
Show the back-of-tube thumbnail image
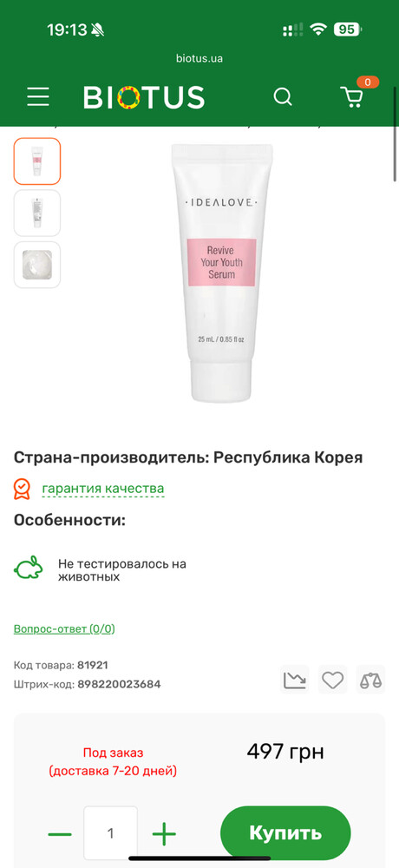pyautogui.click(x=37, y=214)
